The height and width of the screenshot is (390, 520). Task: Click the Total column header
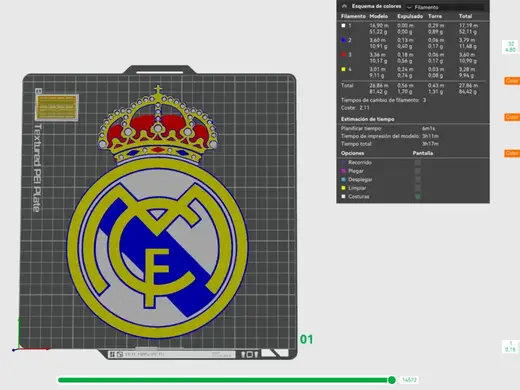465,16
